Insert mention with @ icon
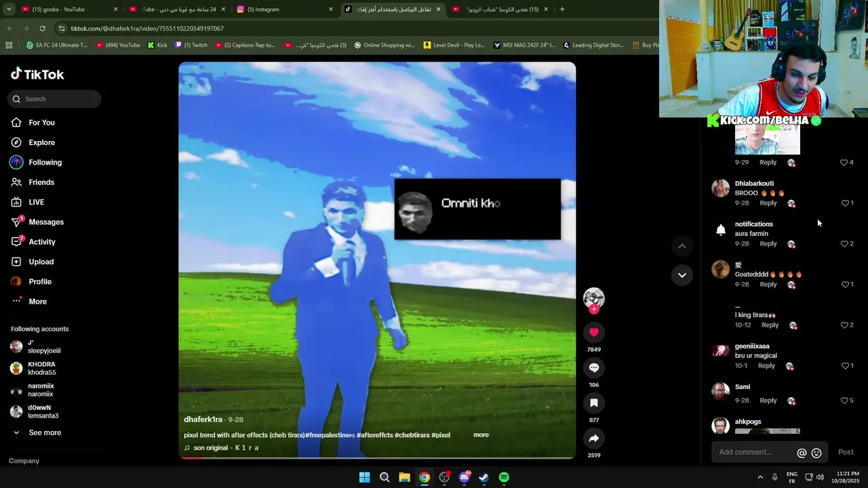Viewport: 868px width, 488px height. pyautogui.click(x=802, y=453)
